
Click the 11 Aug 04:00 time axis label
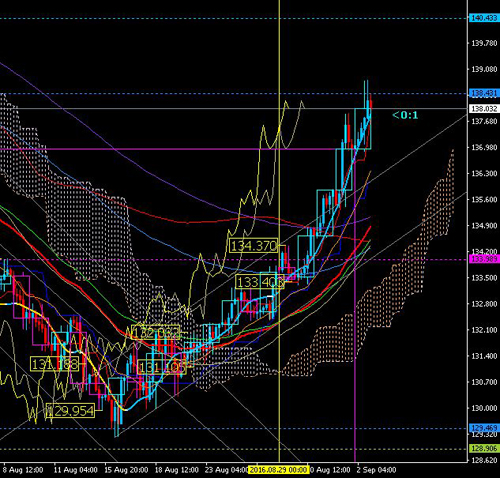[76, 470]
